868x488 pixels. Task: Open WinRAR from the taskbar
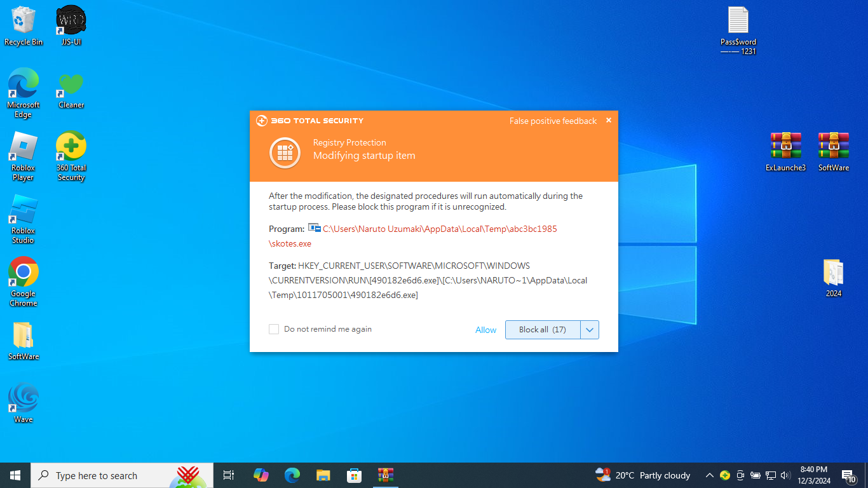385,475
